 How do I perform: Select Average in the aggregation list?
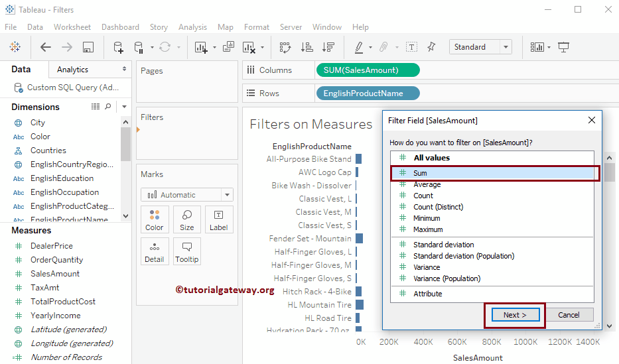tap(427, 184)
